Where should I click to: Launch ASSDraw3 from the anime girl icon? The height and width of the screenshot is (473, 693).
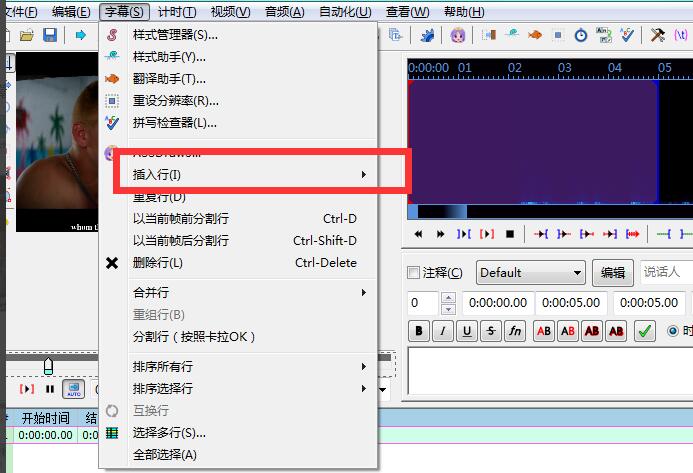pyautogui.click(x=458, y=35)
